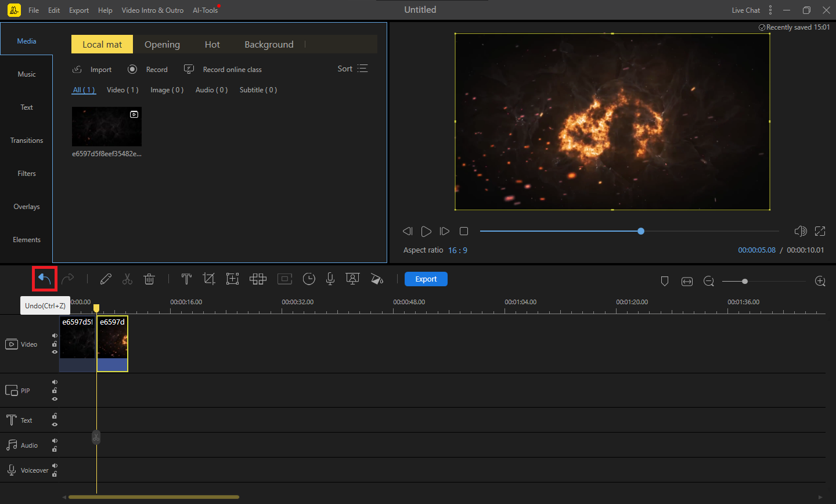Open the Overlays sidebar panel
Viewport: 836px width, 504px height.
click(x=27, y=207)
